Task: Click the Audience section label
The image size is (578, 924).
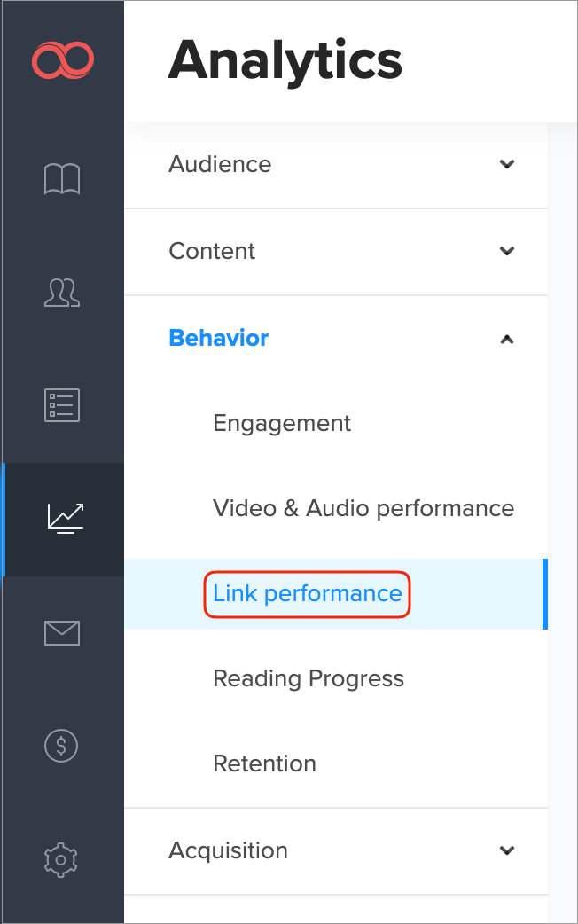Action: tap(220, 164)
